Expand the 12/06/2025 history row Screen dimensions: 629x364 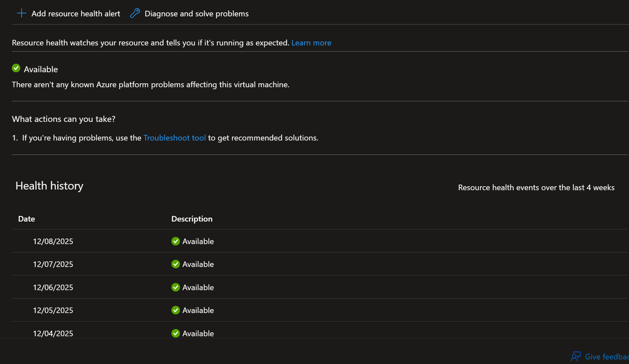tap(53, 287)
